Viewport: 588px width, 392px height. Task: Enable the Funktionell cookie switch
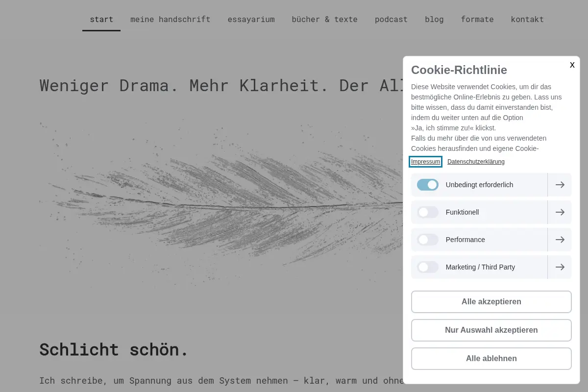pyautogui.click(x=428, y=212)
